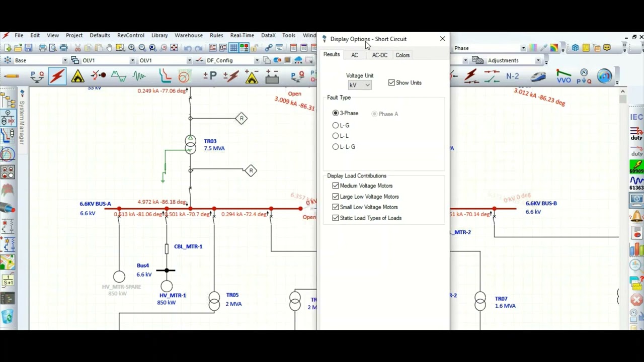The image size is (644, 362).
Task: Open the Battery Sizing mode icon
Action: pyautogui.click(x=272, y=76)
